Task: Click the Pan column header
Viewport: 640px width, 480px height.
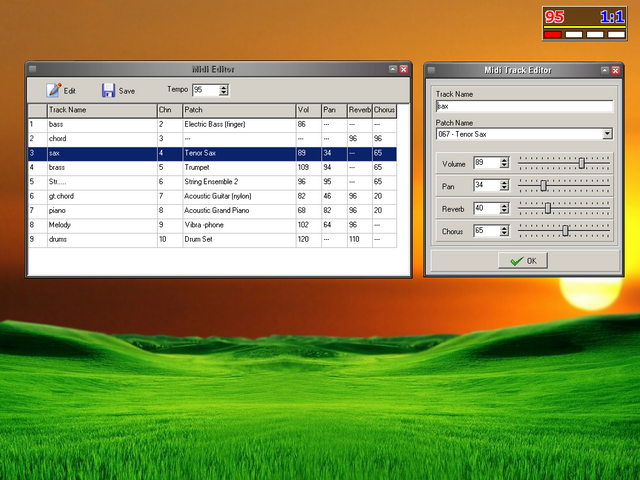Action: point(334,110)
